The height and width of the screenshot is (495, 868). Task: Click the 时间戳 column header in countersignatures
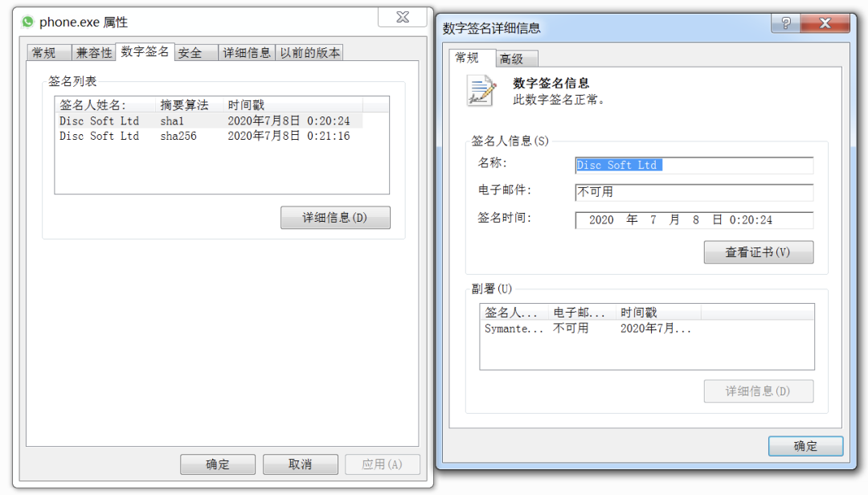point(659,313)
